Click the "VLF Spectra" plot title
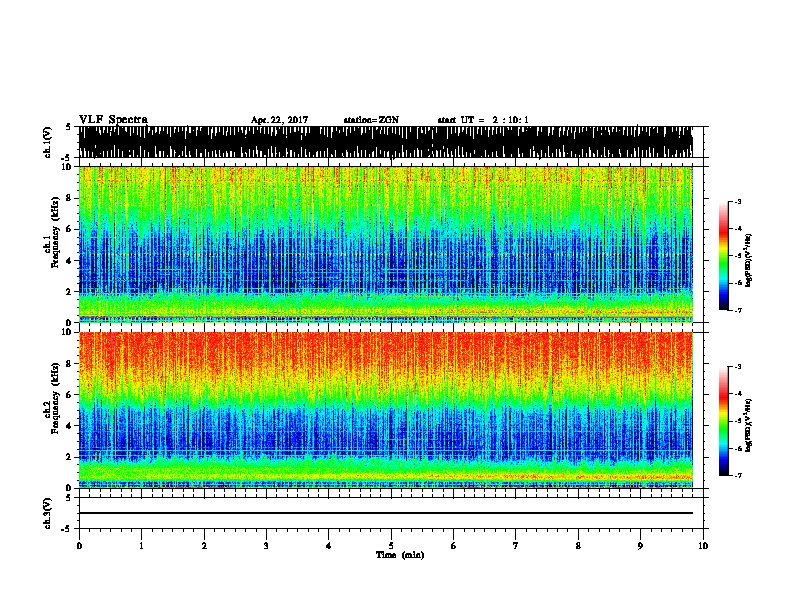Viewport: 792px width, 612px height. click(113, 120)
